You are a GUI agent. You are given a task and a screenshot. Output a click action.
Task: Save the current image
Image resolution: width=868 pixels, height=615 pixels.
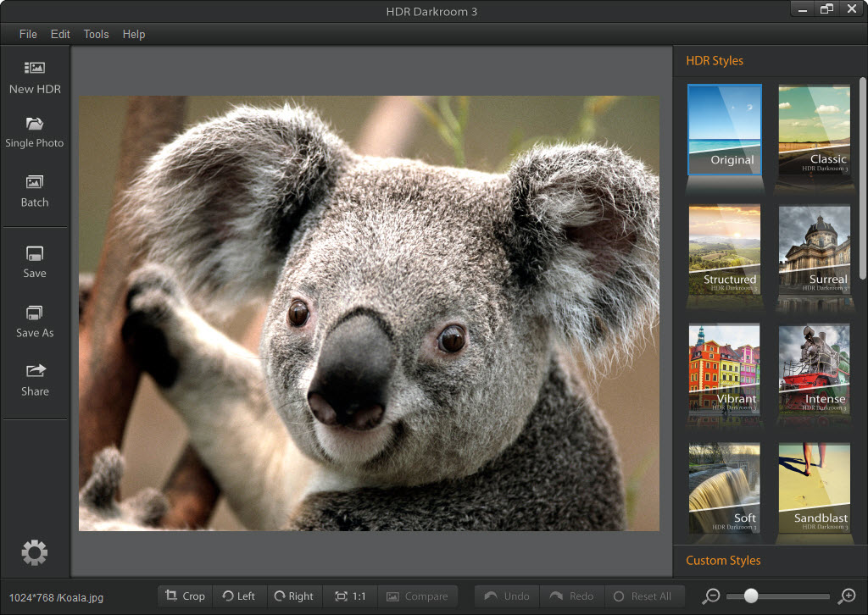34,262
